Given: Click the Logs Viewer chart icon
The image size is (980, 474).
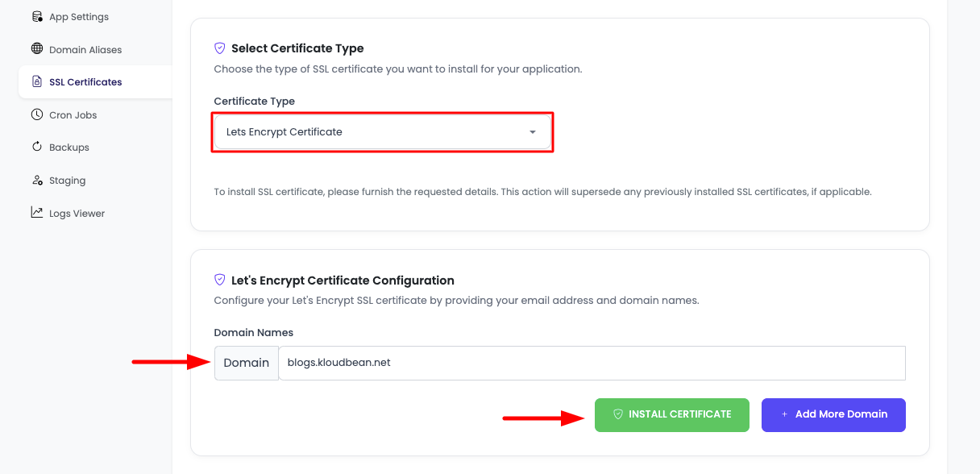Looking at the screenshot, I should point(36,213).
